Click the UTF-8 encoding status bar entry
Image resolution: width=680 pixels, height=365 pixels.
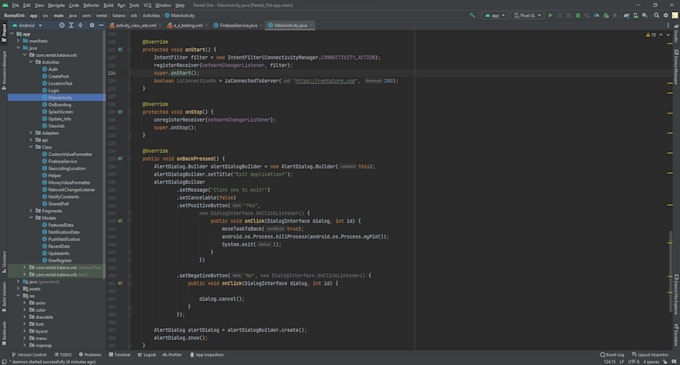click(x=634, y=362)
